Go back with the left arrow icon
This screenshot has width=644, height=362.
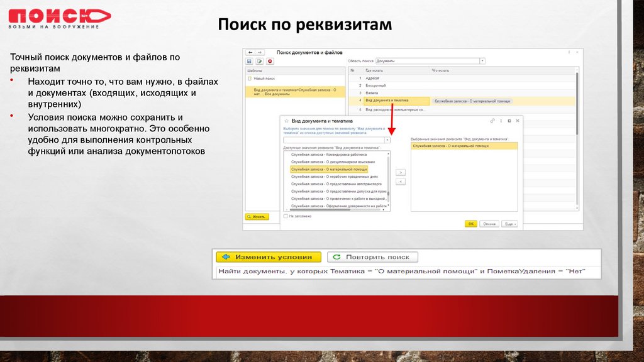click(250, 53)
